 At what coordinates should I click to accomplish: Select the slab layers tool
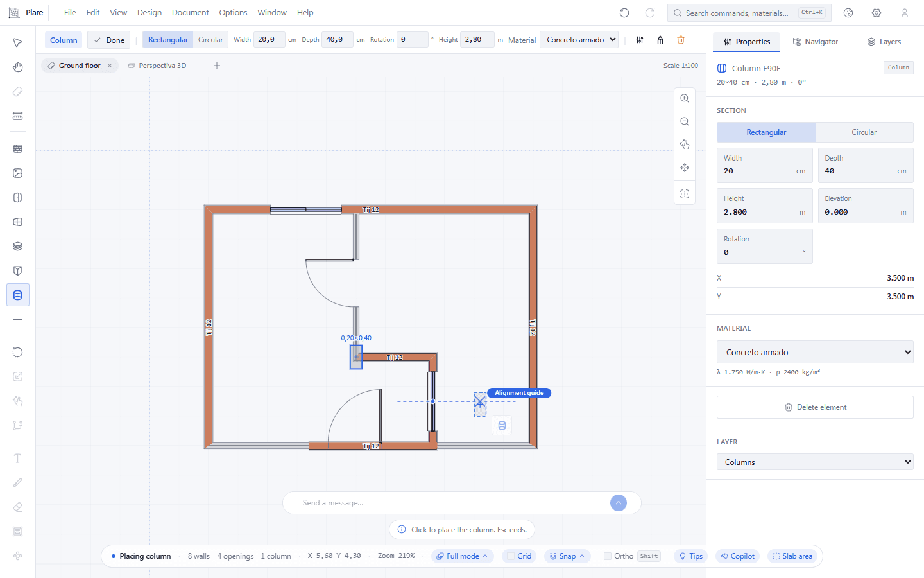pyautogui.click(x=18, y=246)
